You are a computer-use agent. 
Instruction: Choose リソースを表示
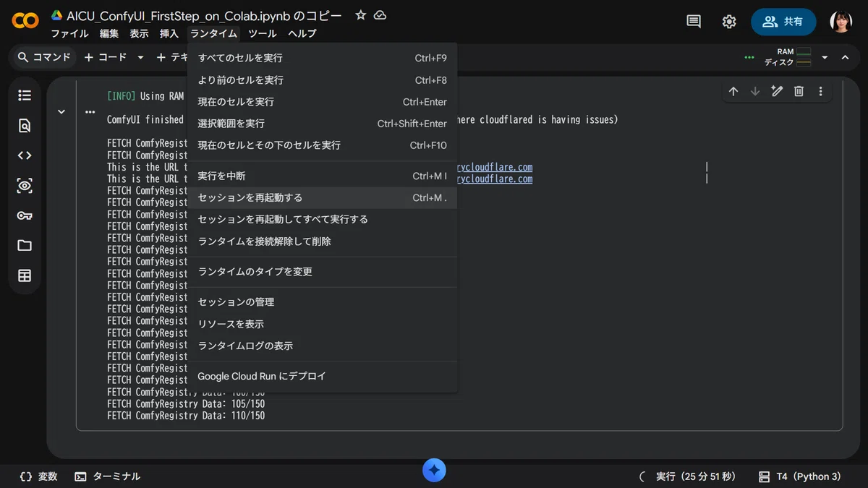[x=322, y=324]
